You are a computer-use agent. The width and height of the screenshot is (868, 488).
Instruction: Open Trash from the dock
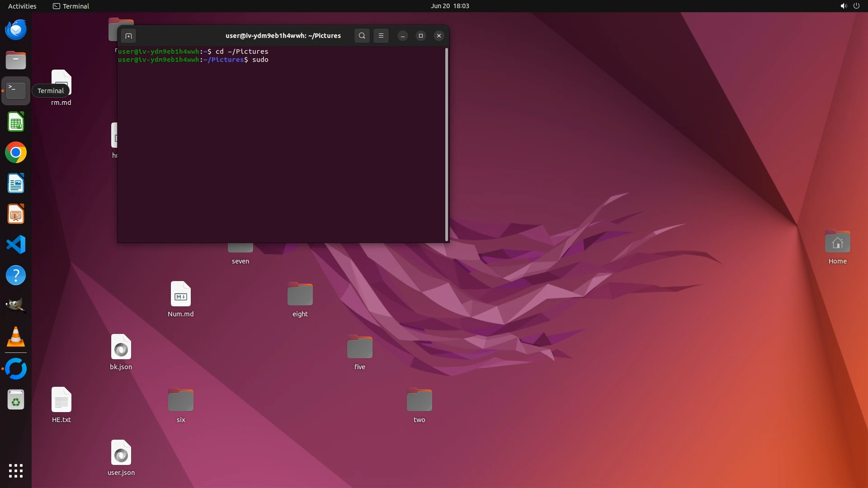click(x=16, y=400)
